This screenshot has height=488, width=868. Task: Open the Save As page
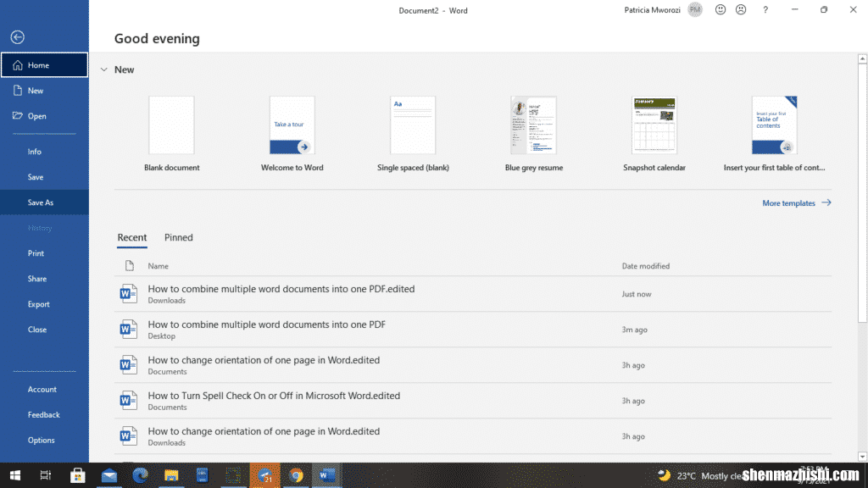tap(44, 202)
